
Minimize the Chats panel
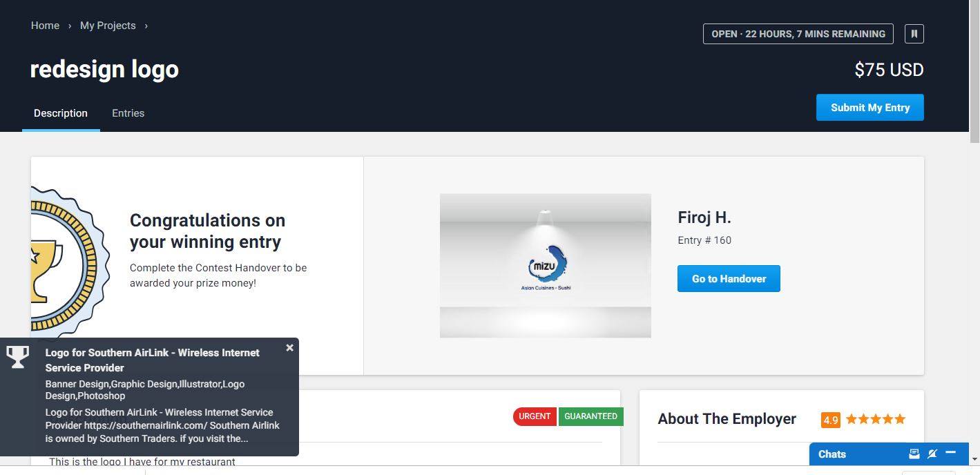950,453
